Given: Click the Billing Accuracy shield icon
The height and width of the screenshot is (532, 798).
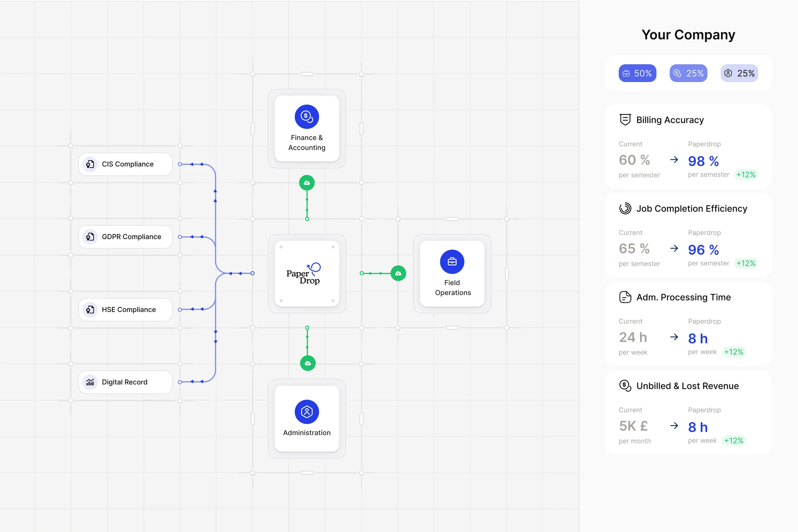Looking at the screenshot, I should 625,120.
